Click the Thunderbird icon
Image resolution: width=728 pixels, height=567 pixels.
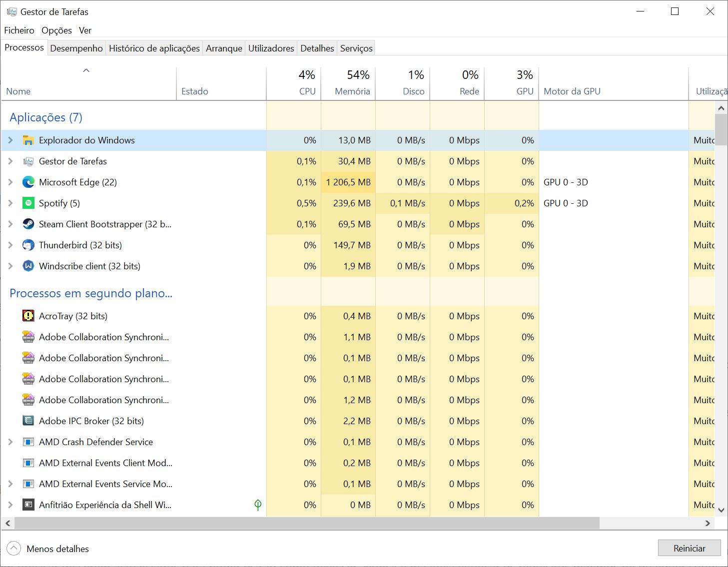pos(28,245)
